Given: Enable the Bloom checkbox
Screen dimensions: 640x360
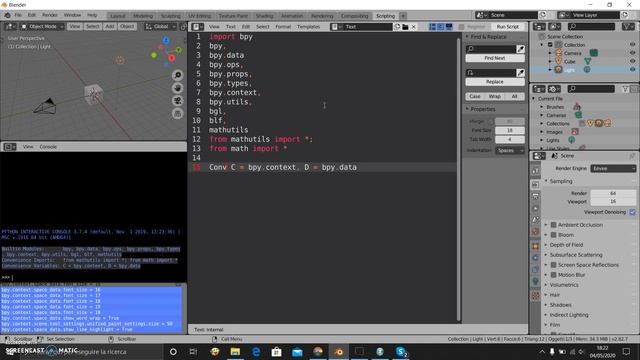Looking at the screenshot, I should click(x=553, y=235).
